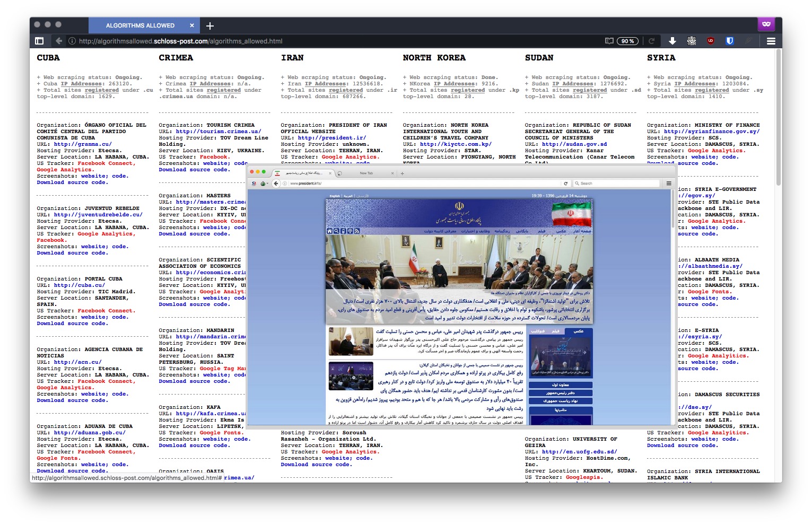The image size is (812, 525).
Task: Click the CUBA column heading
Action: [48, 58]
